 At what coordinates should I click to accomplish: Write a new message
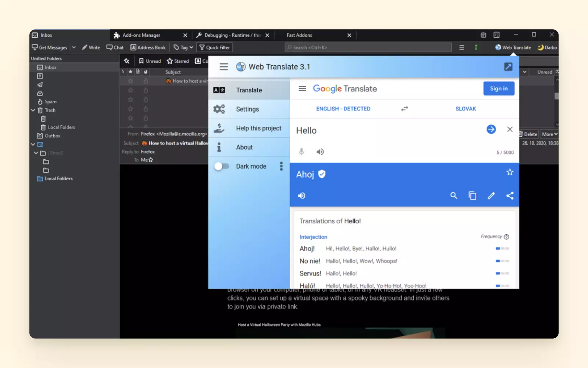(x=91, y=47)
